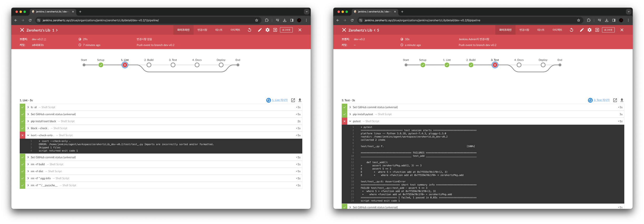Close pipeline view with X in left window header
Viewport: 644px width, 224px height.
coord(300,30)
